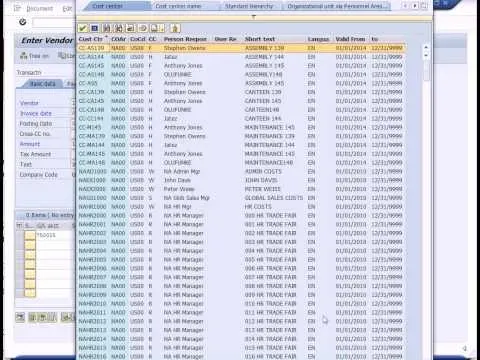This screenshot has height=360, width=480.
Task: Click the Find Next binoculars icon
Action: [119, 29]
